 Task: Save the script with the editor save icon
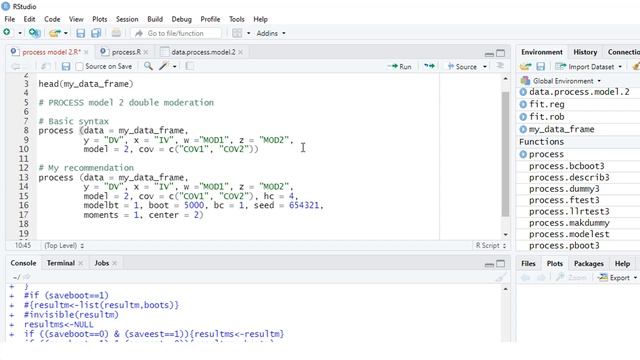click(65, 66)
